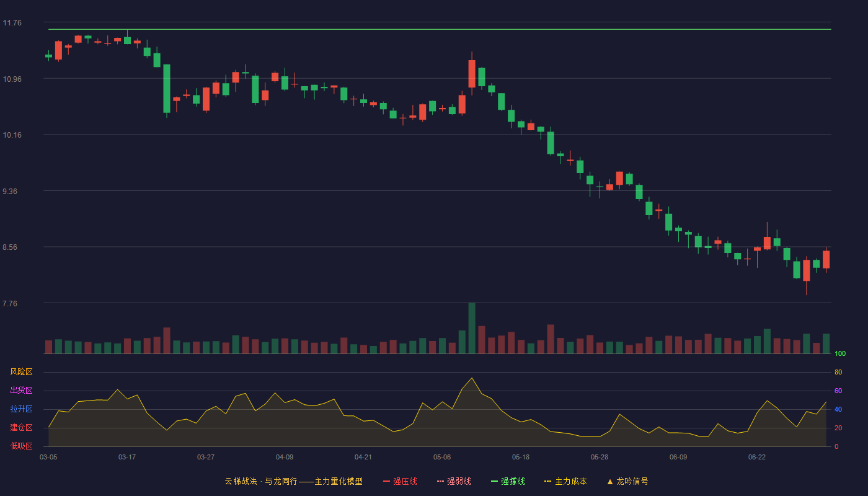Click the 7.76 price axis label
The width and height of the screenshot is (868, 496).
pyautogui.click(x=11, y=303)
